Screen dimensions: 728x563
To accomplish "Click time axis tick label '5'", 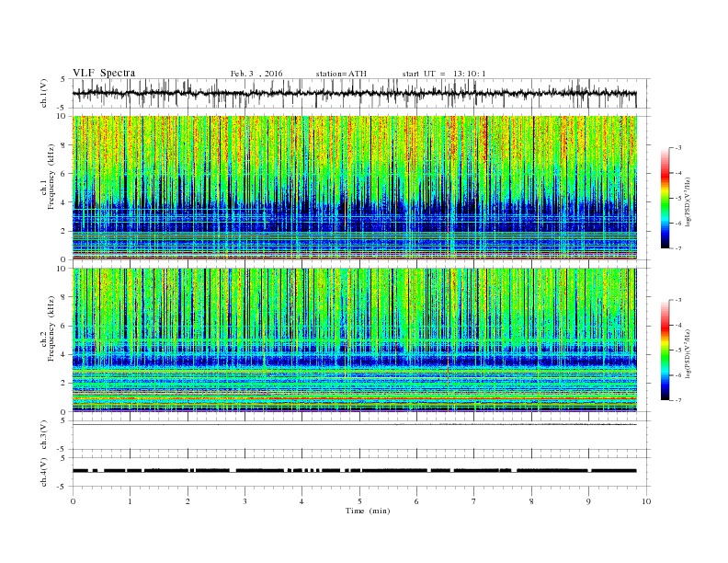I will (x=359, y=501).
